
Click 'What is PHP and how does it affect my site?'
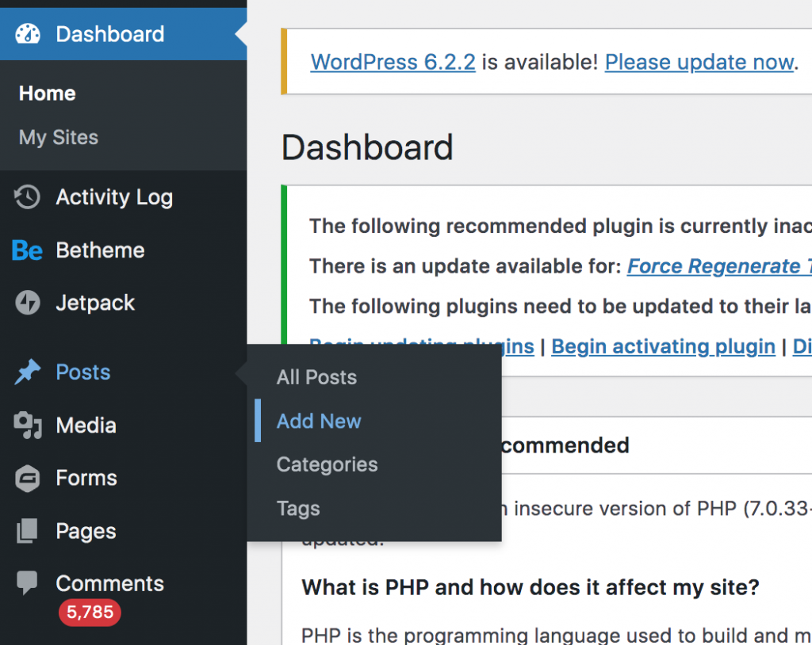530,588
